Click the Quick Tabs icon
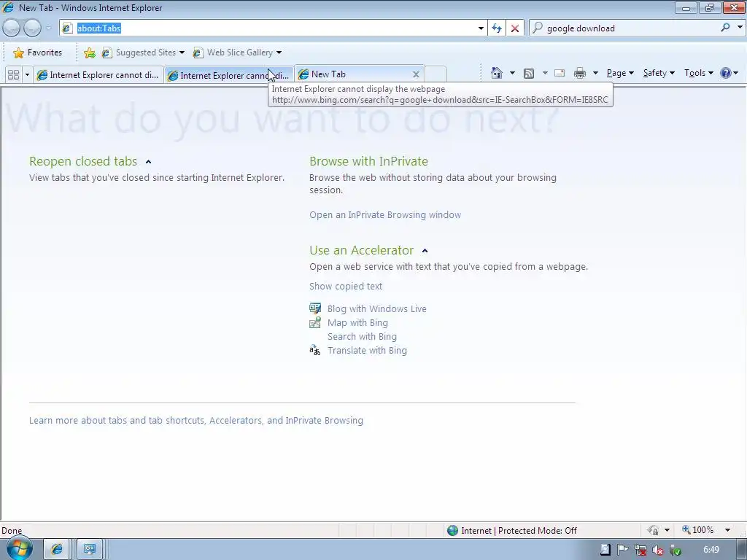The image size is (747, 560). click(x=14, y=75)
